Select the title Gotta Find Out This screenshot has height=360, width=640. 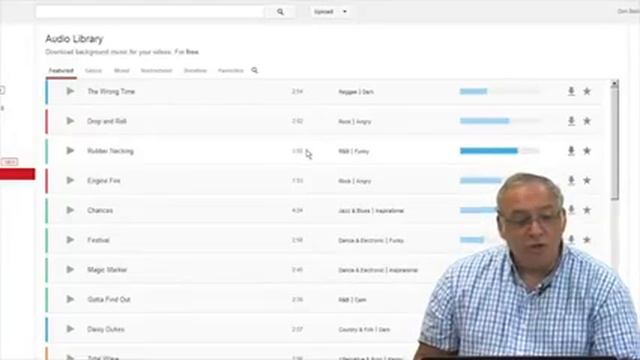[x=109, y=300]
